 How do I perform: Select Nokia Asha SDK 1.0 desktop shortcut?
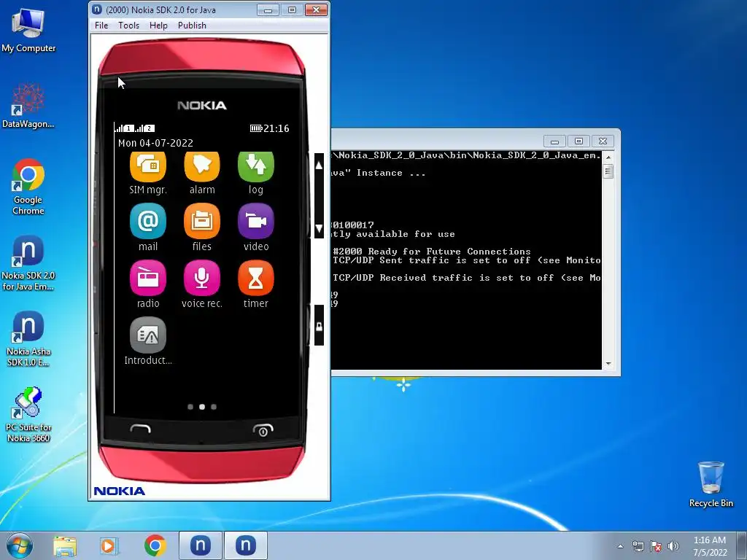(28, 339)
